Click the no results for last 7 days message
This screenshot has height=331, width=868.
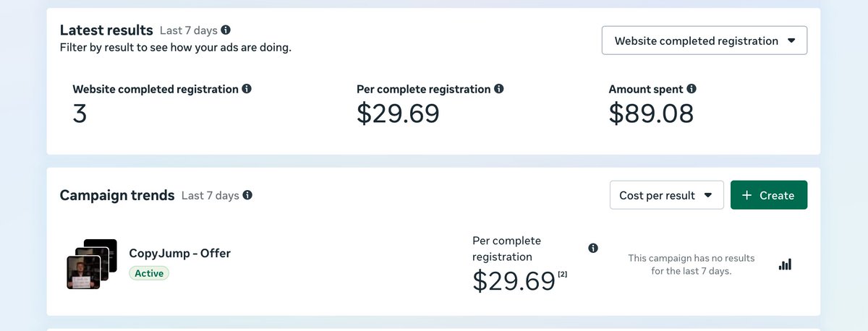691,265
